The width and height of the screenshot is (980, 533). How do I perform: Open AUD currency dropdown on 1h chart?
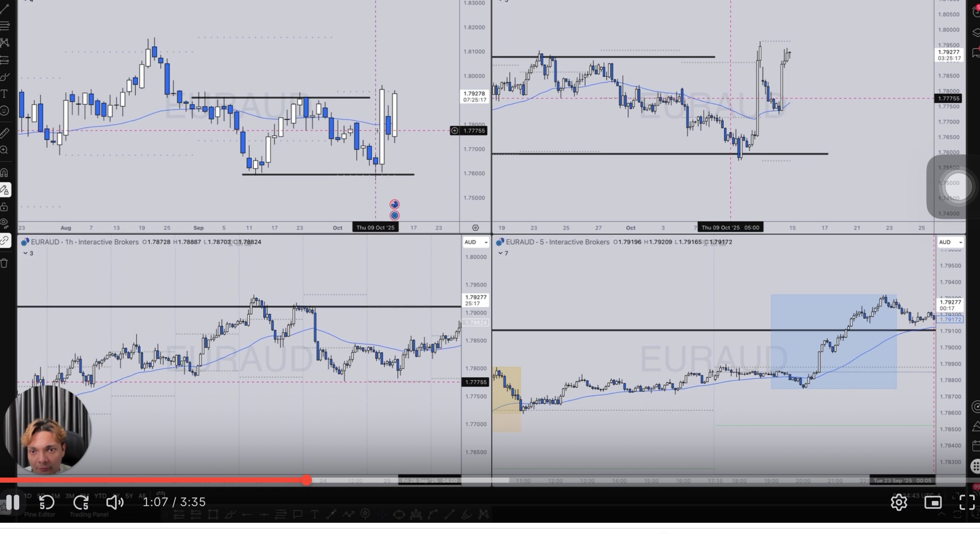click(476, 242)
